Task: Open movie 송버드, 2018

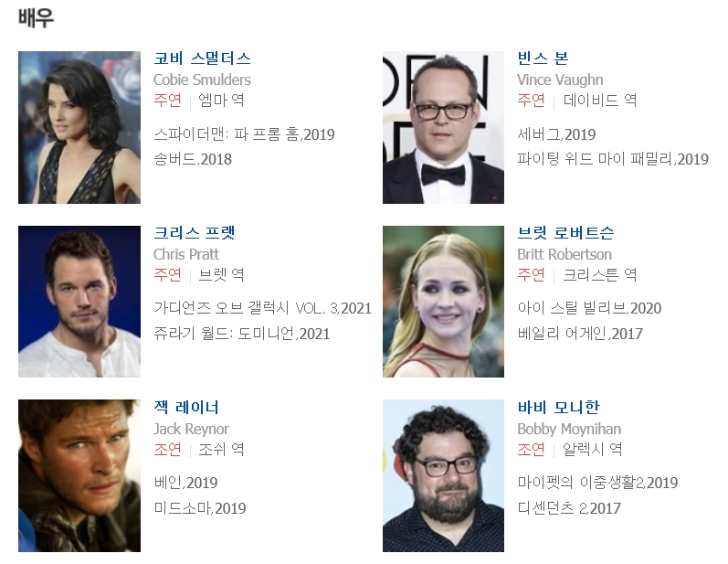Action: (193, 159)
